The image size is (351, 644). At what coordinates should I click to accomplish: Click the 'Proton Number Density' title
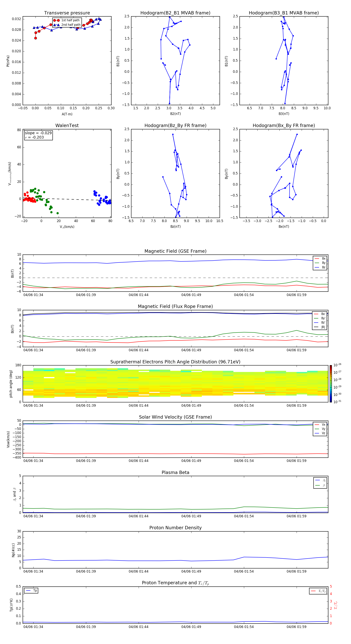[175, 528]
